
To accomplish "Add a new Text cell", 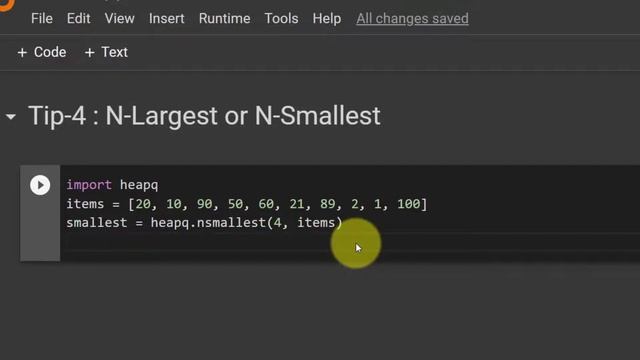I will pyautogui.click(x=106, y=52).
